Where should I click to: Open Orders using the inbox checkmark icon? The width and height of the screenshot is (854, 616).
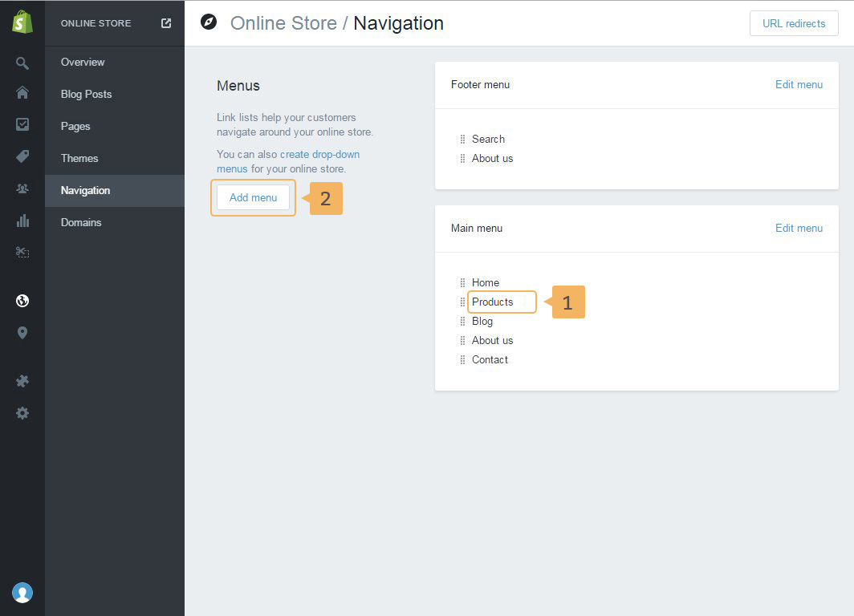point(22,124)
